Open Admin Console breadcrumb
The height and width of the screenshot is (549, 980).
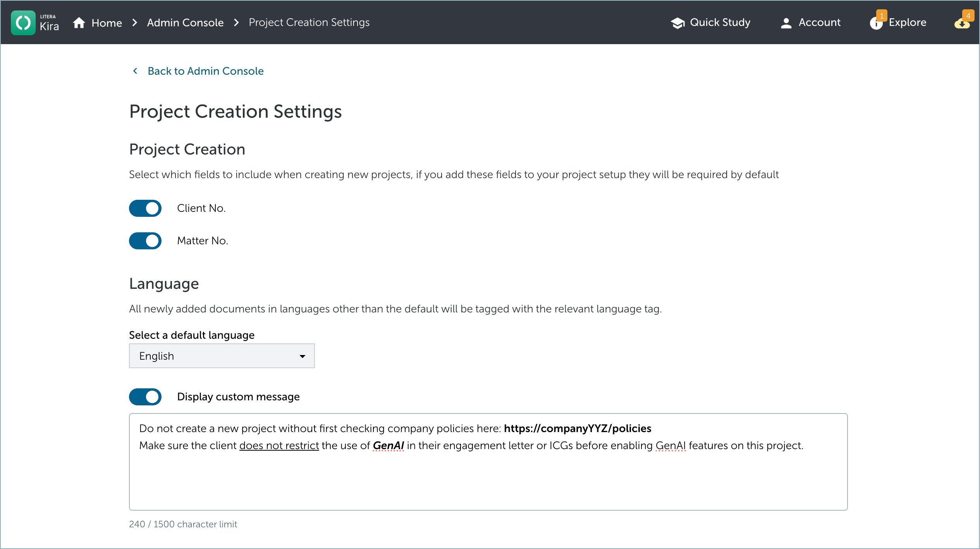coord(185,22)
